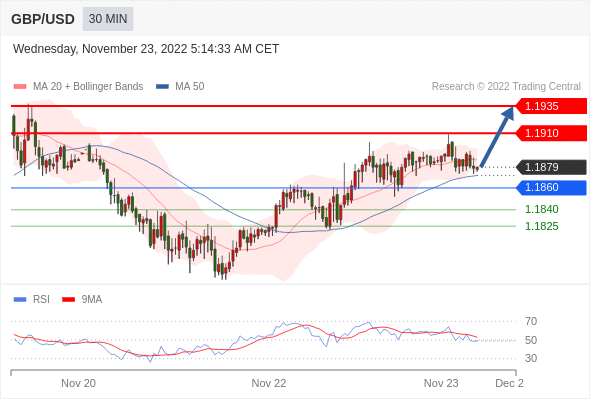This screenshot has width=590, height=400.
Task: Click the Research © 2022 Trading Central credit
Action: click(x=506, y=87)
